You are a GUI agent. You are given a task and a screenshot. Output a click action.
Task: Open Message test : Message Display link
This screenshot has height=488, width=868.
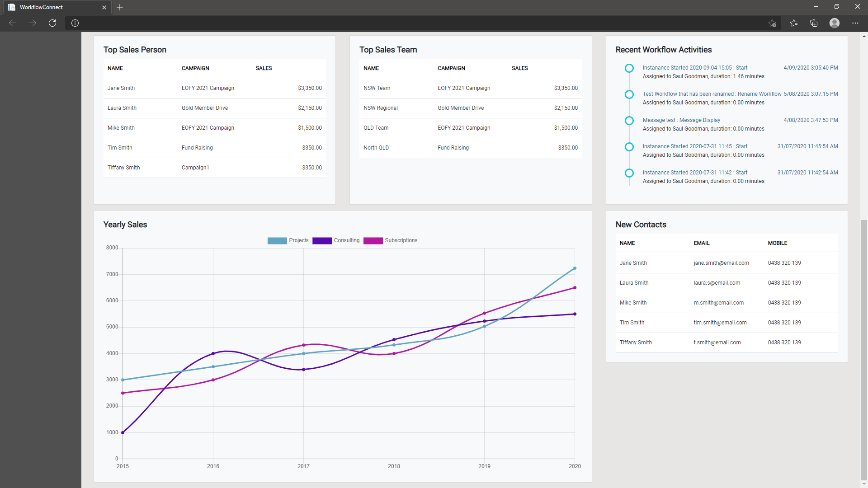tap(681, 120)
